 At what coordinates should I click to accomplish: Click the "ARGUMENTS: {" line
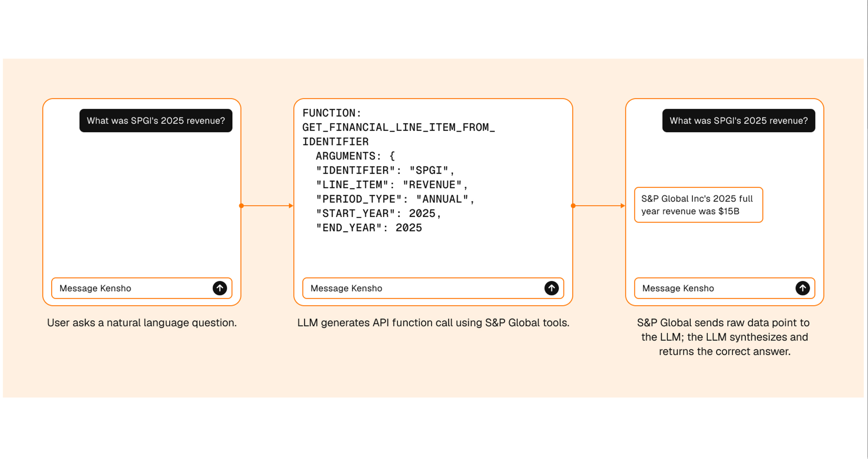355,156
